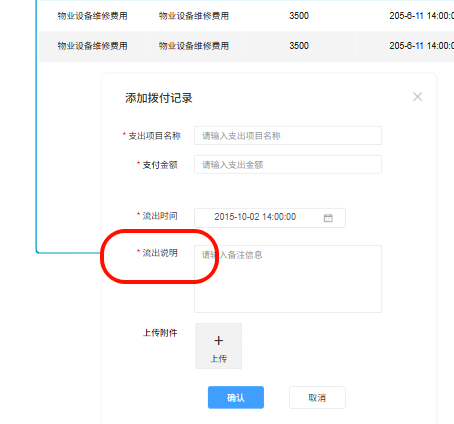454x424 pixels.
Task: Click the 支出项目名称 label
Action: coord(155,136)
